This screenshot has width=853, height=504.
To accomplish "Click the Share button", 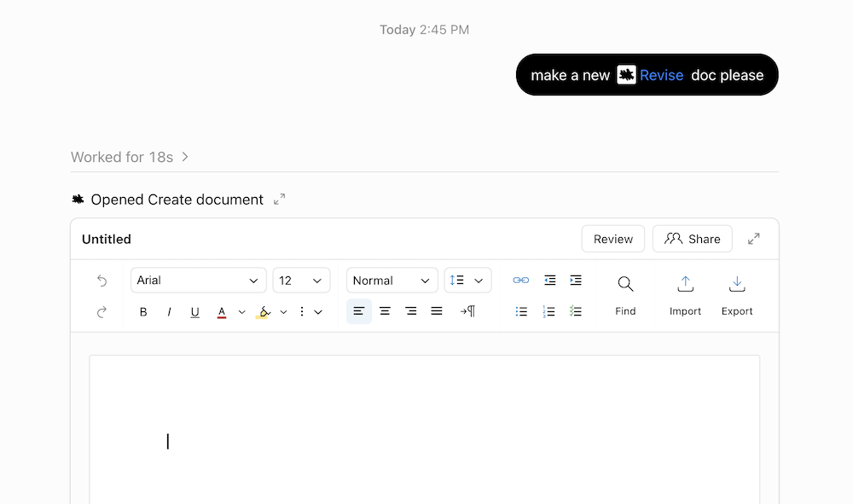I will (x=693, y=240).
